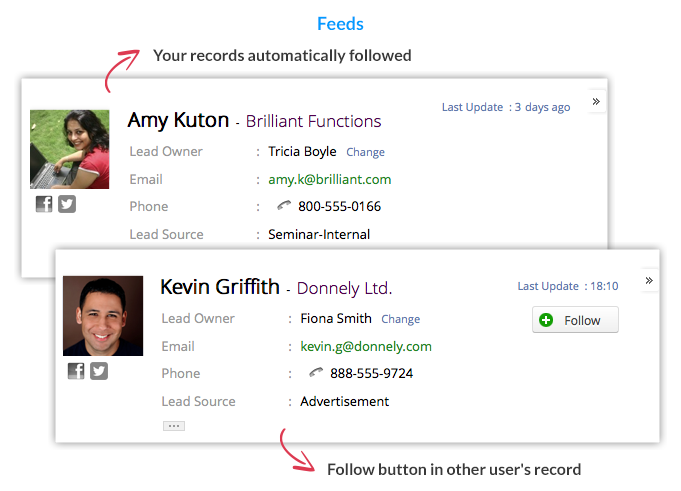Click phone icon beside 888-555-9724

(316, 372)
